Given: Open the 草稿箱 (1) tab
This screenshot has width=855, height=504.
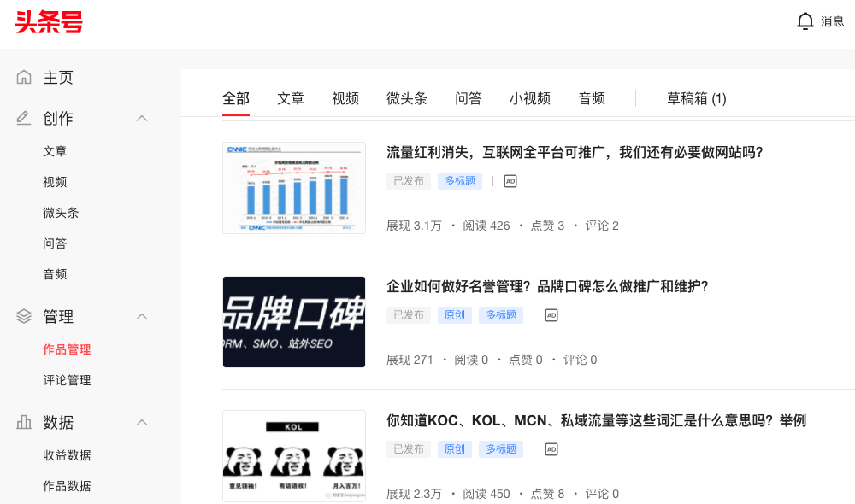Looking at the screenshot, I should [699, 98].
